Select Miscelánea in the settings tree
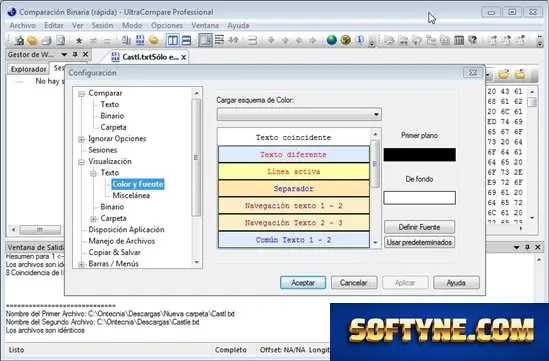This screenshot has height=361, width=549. tap(131, 195)
